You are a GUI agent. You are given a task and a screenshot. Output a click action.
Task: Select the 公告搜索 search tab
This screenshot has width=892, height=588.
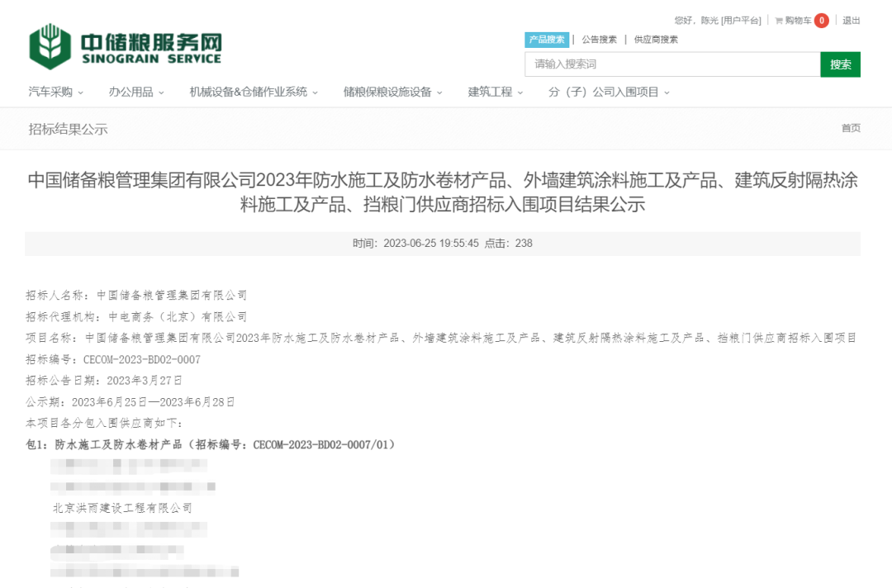pos(599,40)
